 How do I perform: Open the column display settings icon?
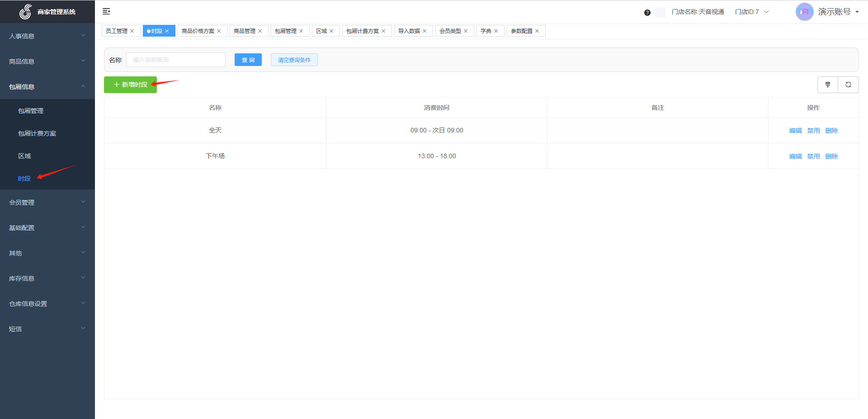(x=827, y=85)
